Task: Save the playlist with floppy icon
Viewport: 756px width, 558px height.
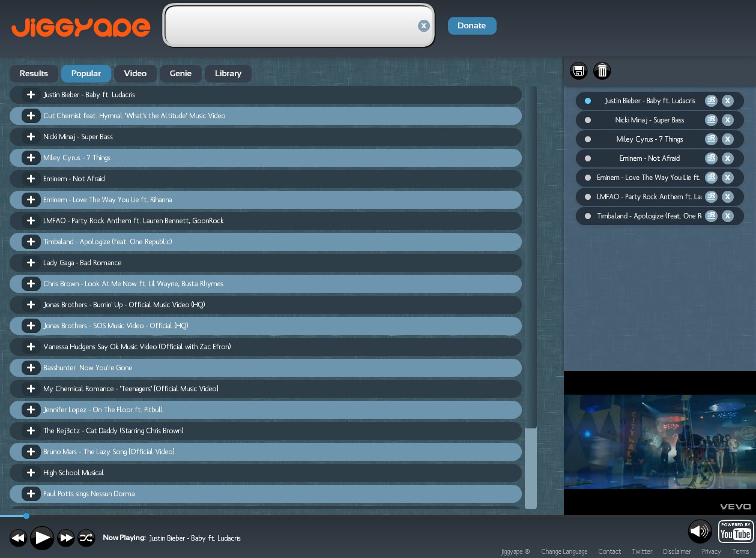Action: [578, 71]
